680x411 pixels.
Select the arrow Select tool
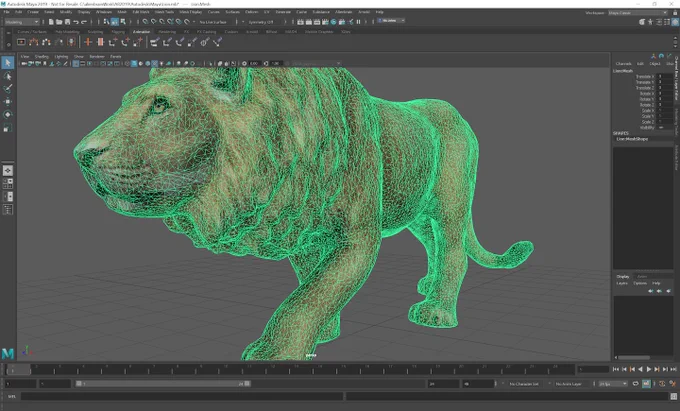click(x=7, y=63)
